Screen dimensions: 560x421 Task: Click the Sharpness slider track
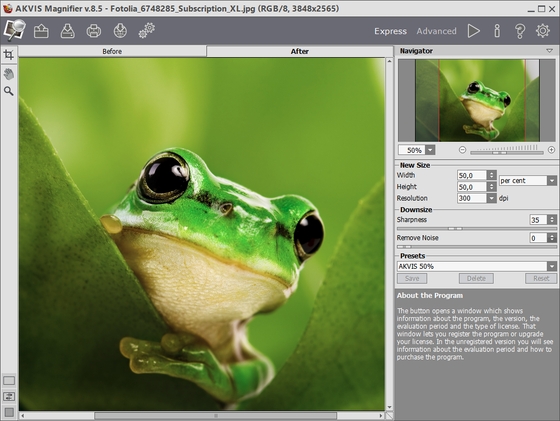click(476, 229)
